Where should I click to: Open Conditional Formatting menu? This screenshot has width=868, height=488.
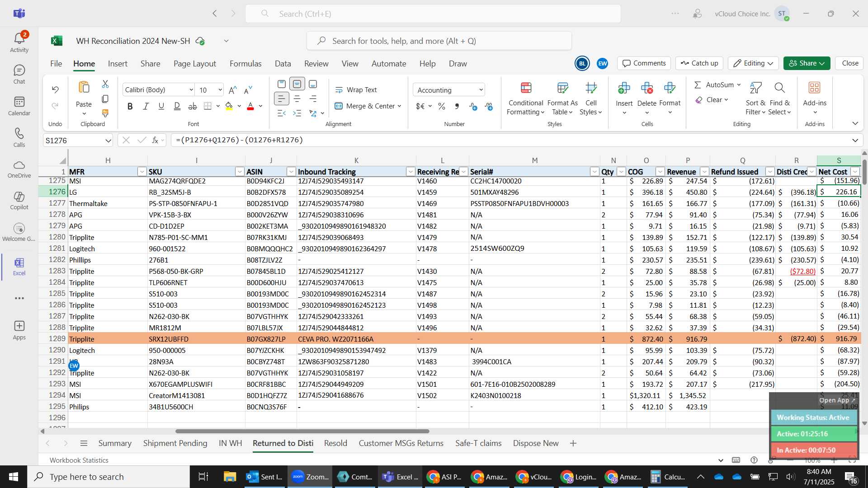click(526, 99)
